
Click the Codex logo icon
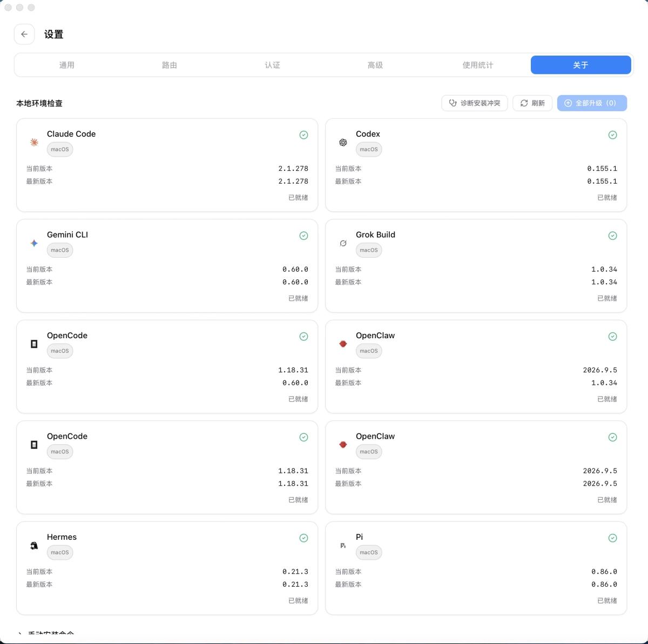[343, 142]
